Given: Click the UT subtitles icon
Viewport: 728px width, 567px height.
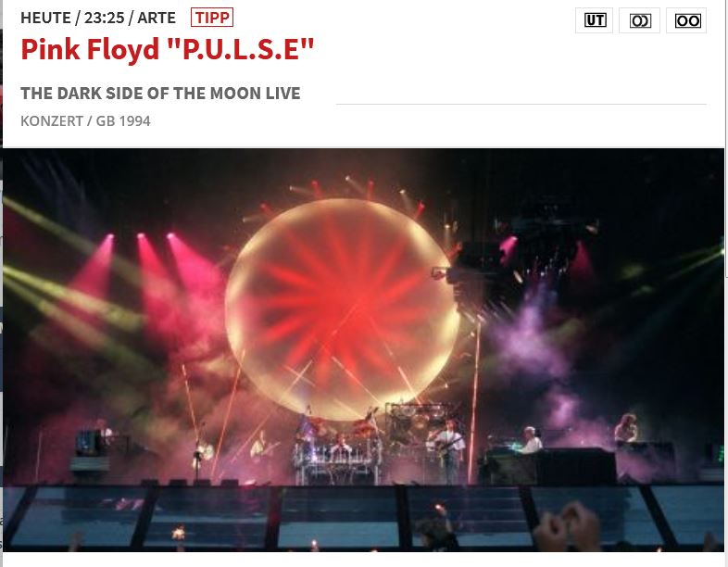Looking at the screenshot, I should pyautogui.click(x=595, y=20).
